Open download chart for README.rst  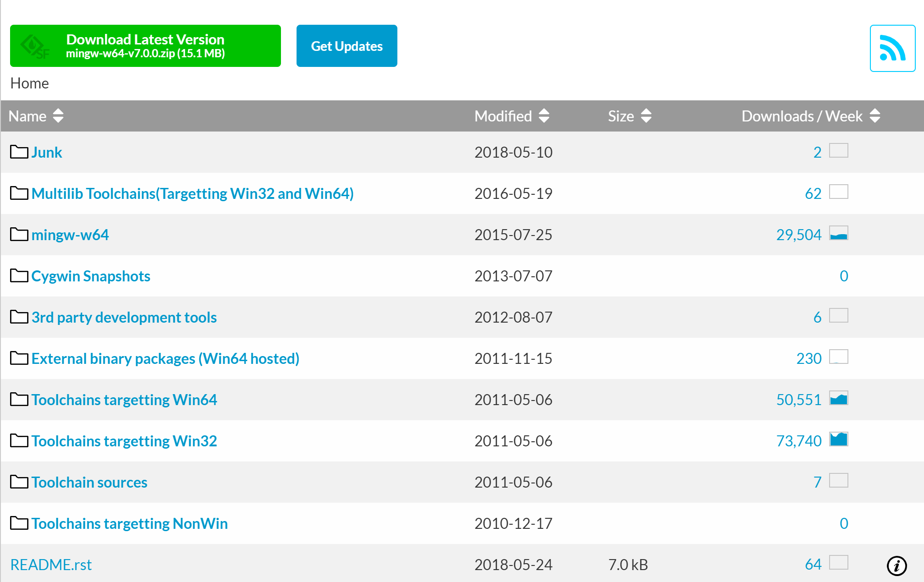click(x=839, y=562)
